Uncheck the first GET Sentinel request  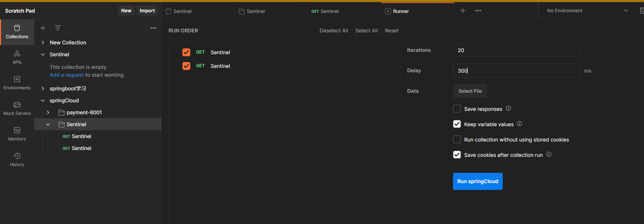186,52
